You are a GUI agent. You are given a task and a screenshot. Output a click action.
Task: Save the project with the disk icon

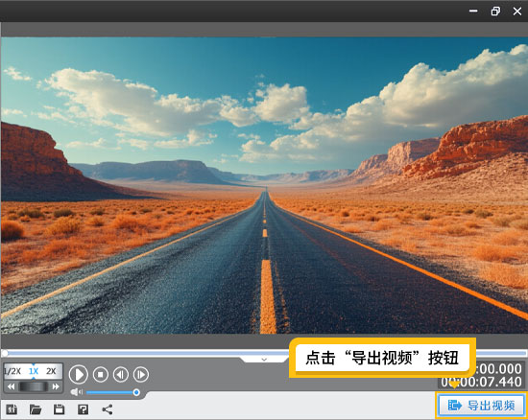[x=59, y=409]
